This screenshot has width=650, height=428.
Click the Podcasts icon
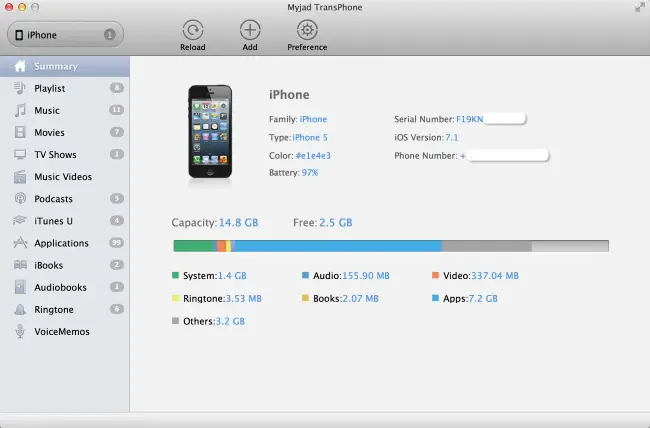[x=20, y=199]
